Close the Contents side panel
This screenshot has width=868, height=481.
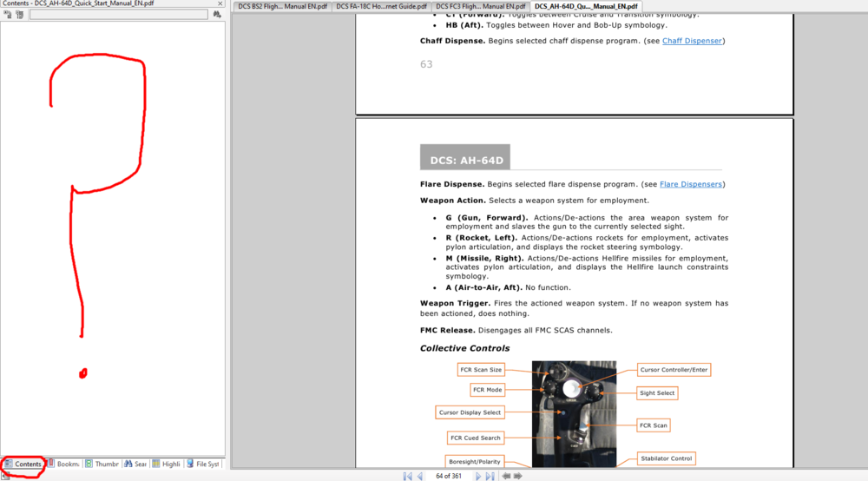(220, 3)
